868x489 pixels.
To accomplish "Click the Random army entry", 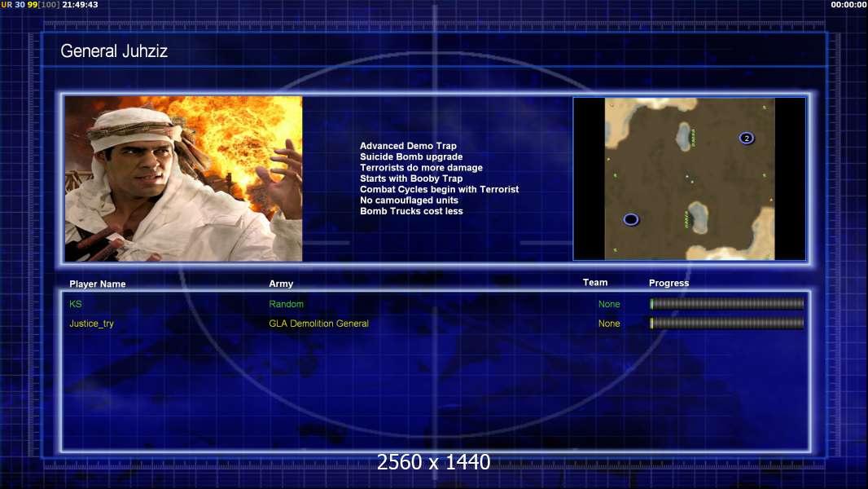I will click(x=286, y=304).
